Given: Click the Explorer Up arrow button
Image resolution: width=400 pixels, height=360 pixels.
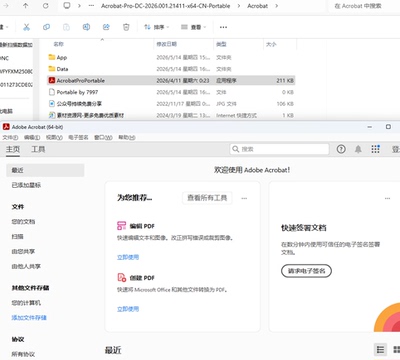Looking at the screenshot, I should [x=26, y=6].
